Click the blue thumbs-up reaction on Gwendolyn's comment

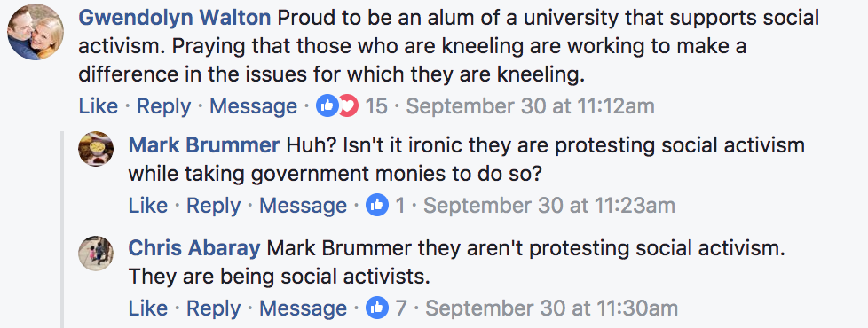(327, 105)
